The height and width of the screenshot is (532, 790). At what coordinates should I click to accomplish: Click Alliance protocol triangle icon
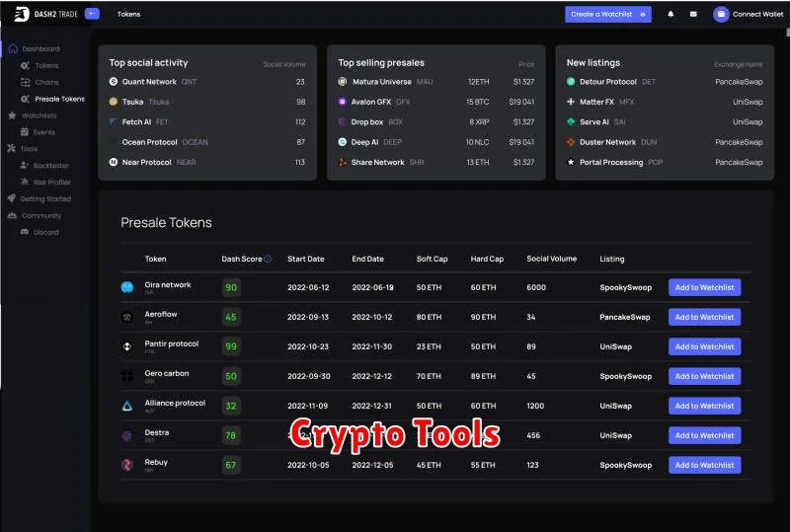point(127,406)
